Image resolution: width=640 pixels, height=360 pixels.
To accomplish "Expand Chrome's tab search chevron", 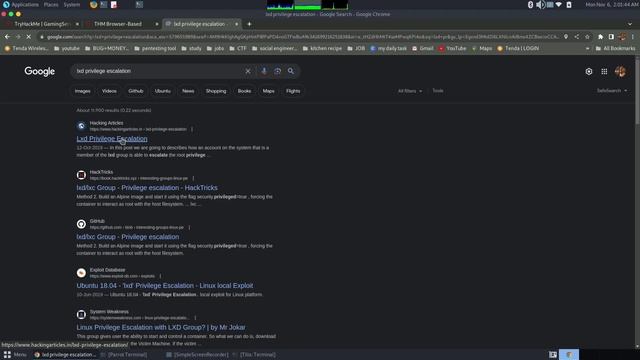I will click(x=630, y=24).
